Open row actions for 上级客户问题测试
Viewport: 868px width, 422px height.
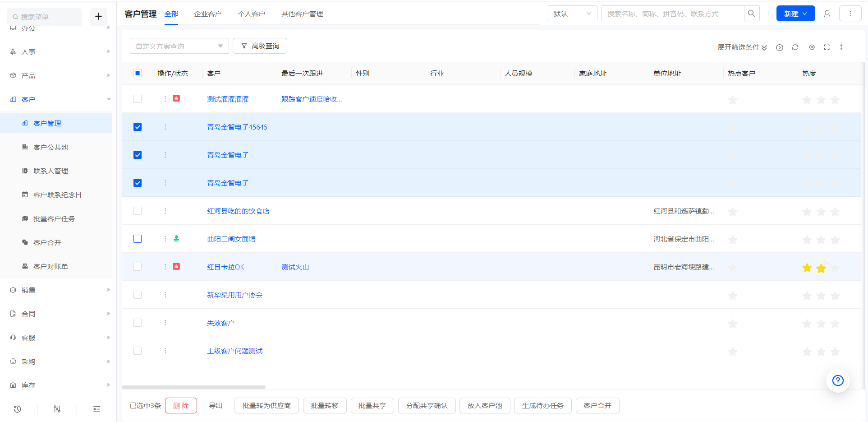(x=165, y=351)
